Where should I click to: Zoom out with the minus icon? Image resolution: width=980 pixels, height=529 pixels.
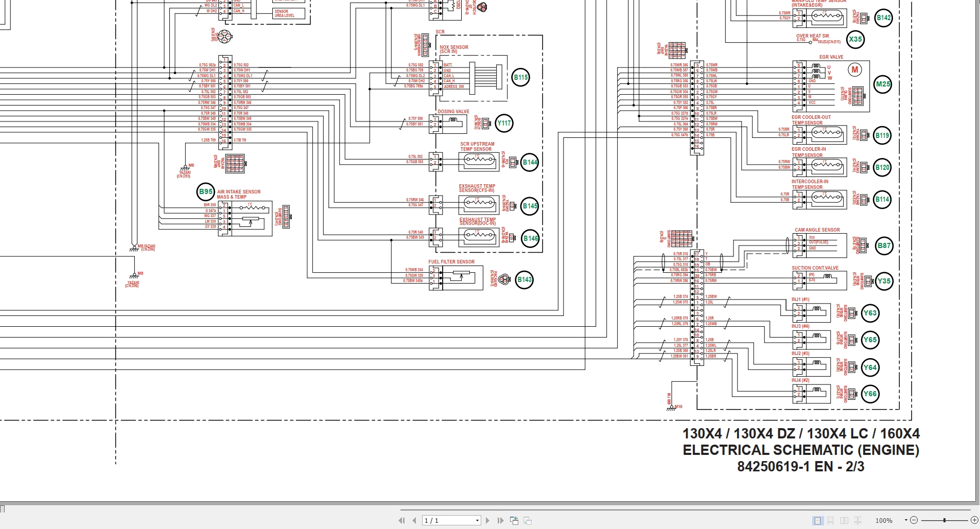914,520
